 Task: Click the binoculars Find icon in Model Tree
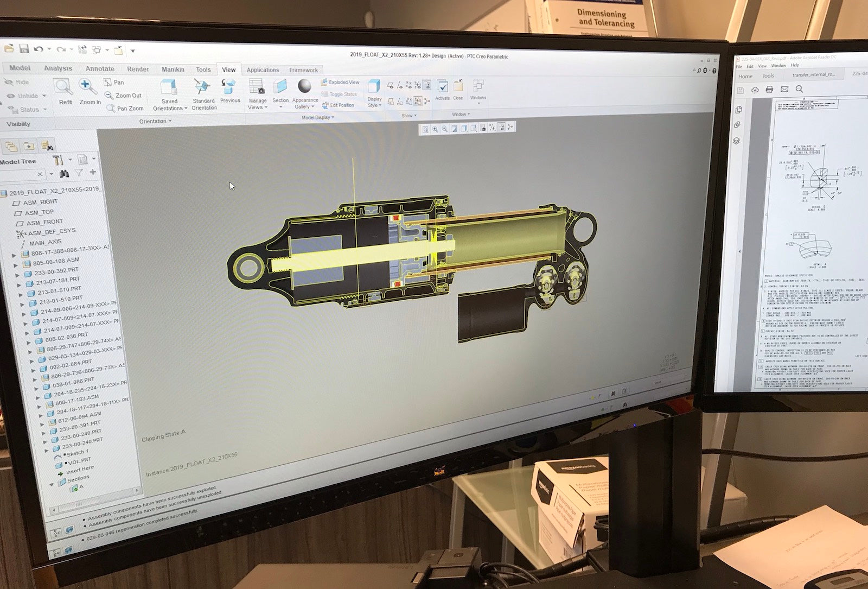pyautogui.click(x=64, y=173)
